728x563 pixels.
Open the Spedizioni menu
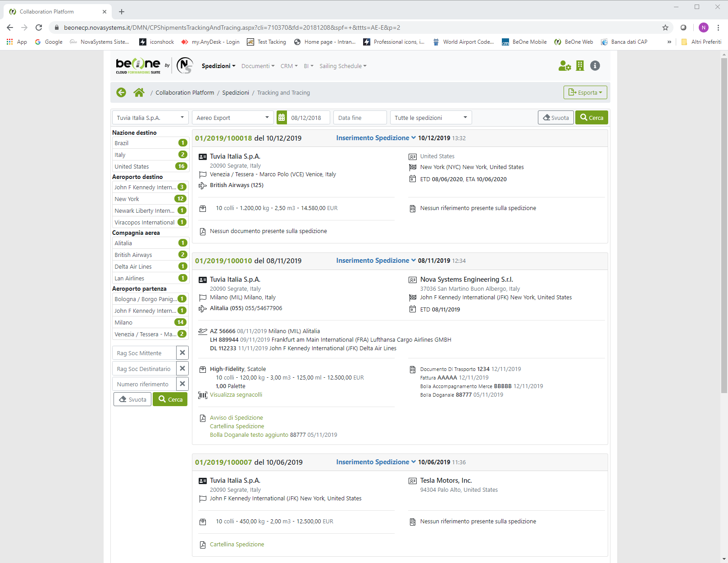(x=218, y=66)
